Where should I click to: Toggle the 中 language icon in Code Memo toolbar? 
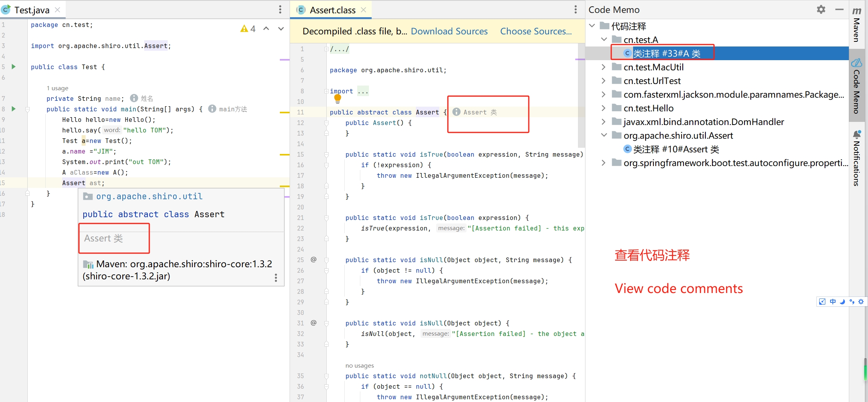coord(833,302)
